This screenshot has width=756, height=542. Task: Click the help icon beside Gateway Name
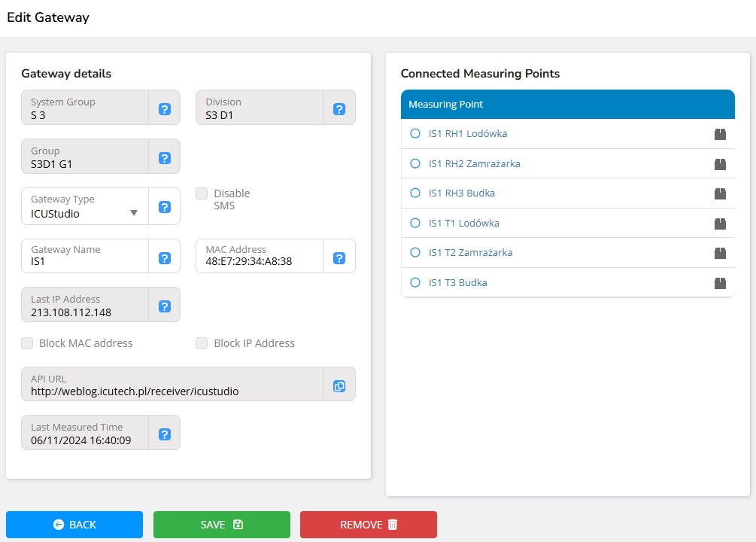coord(165,258)
